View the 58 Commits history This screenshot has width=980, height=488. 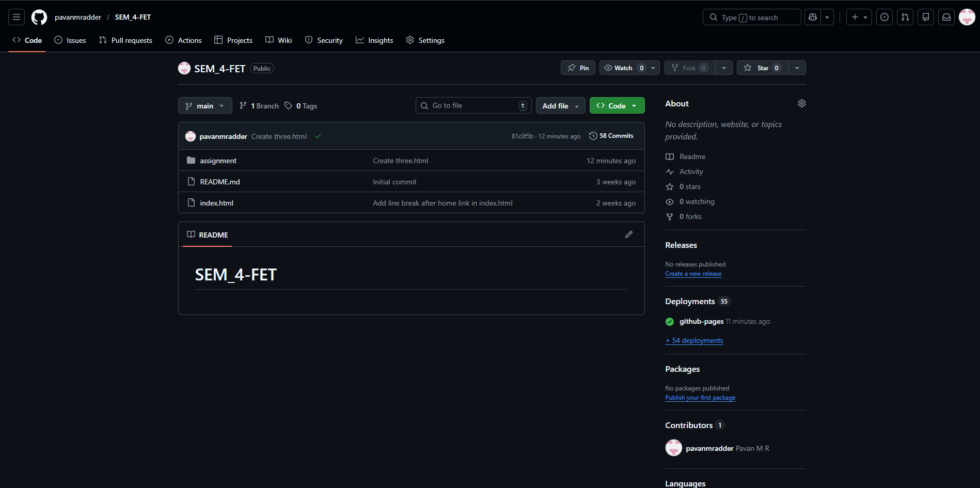click(x=611, y=136)
